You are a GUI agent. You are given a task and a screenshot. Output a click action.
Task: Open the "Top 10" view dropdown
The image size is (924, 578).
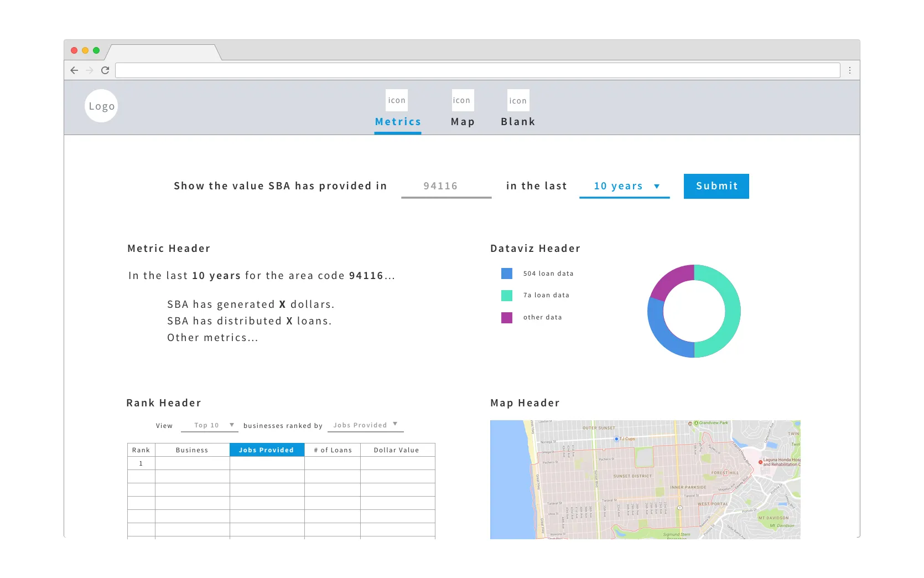(210, 425)
